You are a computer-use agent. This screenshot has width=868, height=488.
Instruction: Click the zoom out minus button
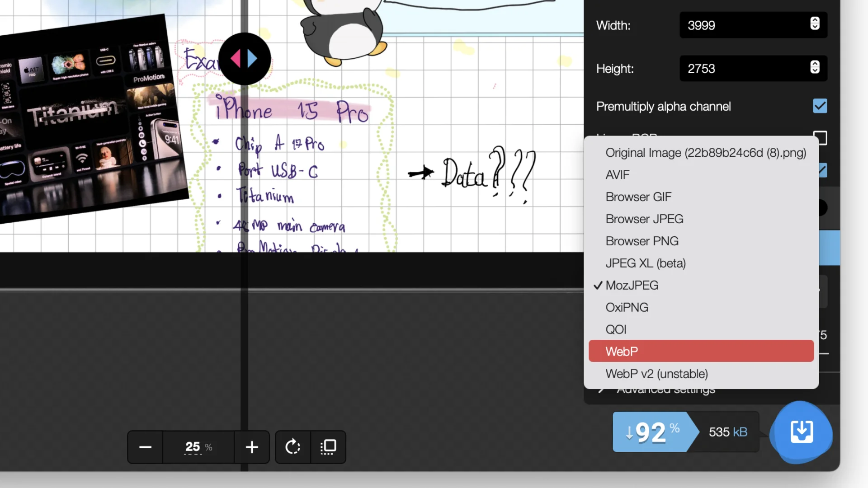coord(145,447)
